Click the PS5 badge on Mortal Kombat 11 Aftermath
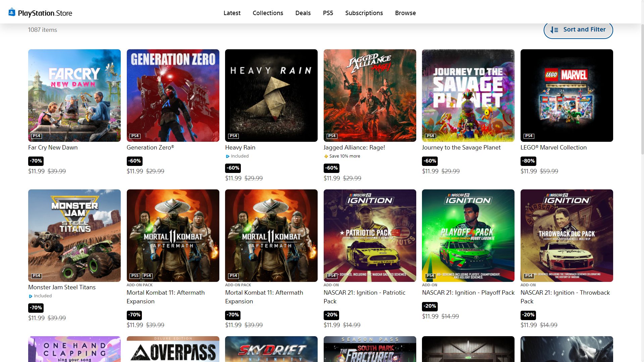Image resolution: width=644 pixels, height=362 pixels. click(135, 276)
